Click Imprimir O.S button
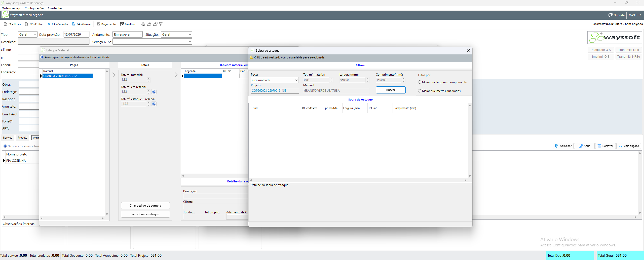Viewport: 644px width, 260px height. point(601,57)
